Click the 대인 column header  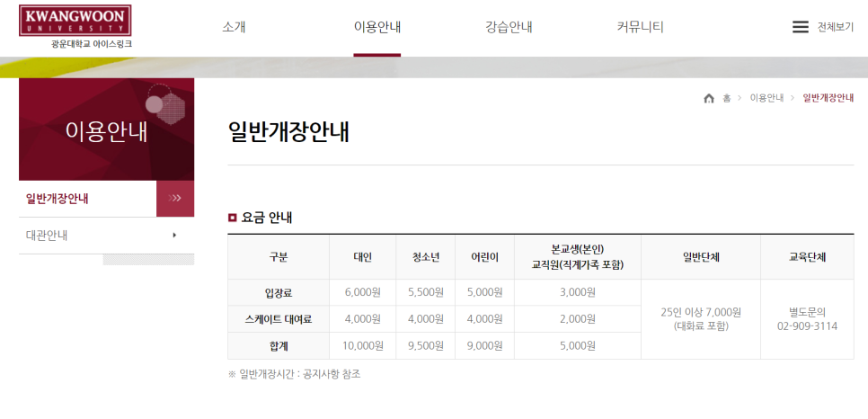coord(363,258)
